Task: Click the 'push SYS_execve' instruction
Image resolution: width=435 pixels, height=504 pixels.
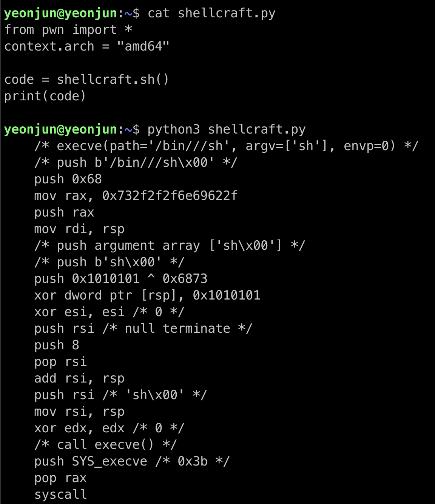Action: point(91,461)
